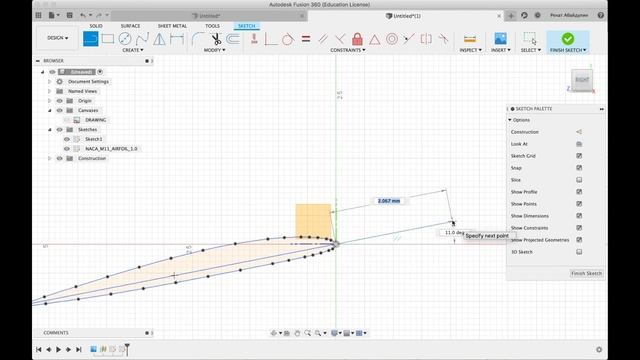Screen dimensions: 640x360
Task: Select the Sketch Dimension tool
Action: (177, 39)
